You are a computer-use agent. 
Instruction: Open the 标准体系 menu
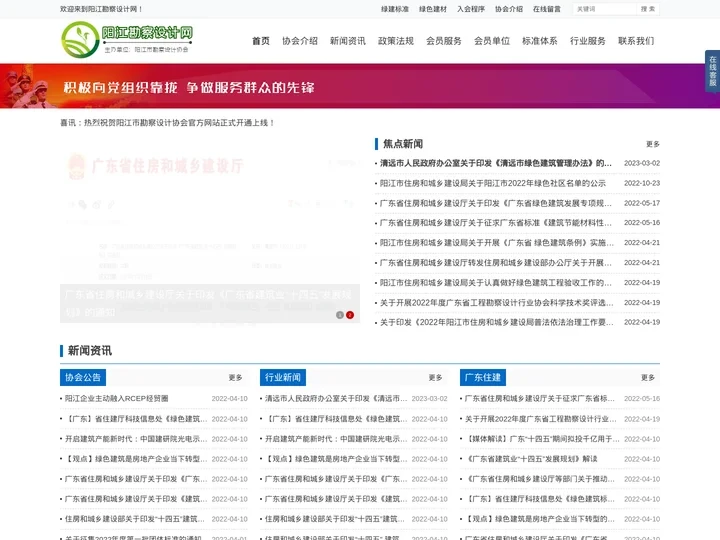click(540, 41)
